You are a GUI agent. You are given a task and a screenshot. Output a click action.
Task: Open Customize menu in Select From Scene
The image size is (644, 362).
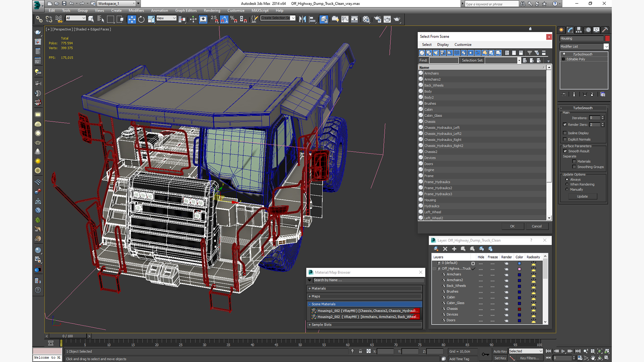coord(463,45)
